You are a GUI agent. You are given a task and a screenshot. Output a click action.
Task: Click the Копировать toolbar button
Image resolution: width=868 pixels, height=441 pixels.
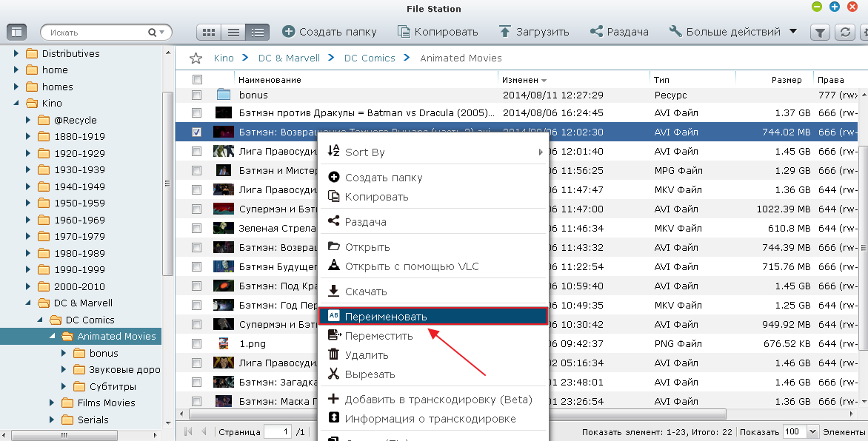tap(438, 32)
